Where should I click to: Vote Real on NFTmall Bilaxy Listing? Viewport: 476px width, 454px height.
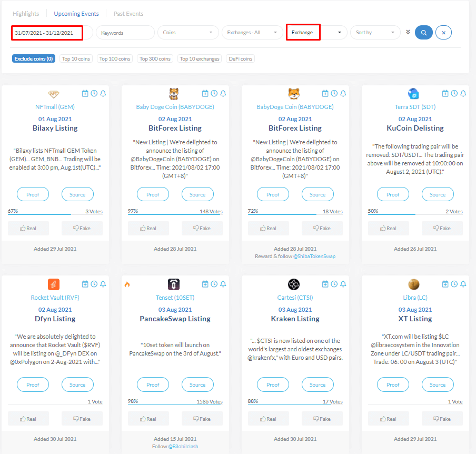tap(28, 229)
